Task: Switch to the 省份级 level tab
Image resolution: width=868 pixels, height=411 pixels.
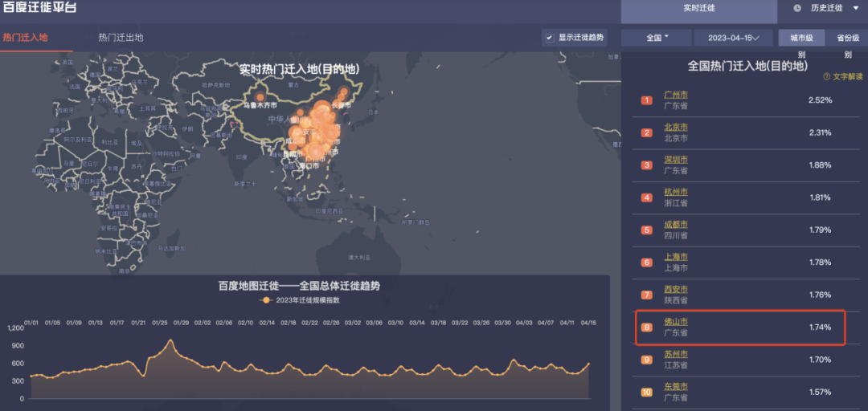Action: pyautogui.click(x=848, y=38)
